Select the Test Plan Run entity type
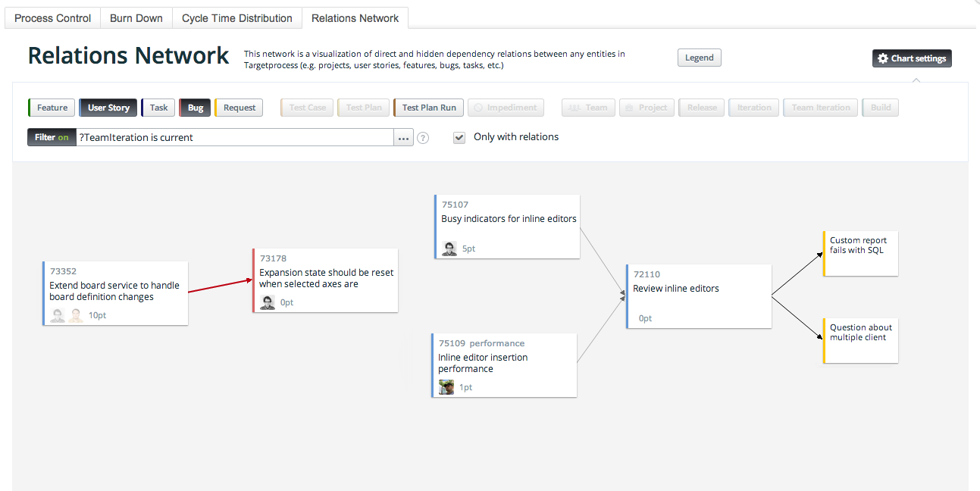Screen dimensions: 980x491 tap(427, 107)
